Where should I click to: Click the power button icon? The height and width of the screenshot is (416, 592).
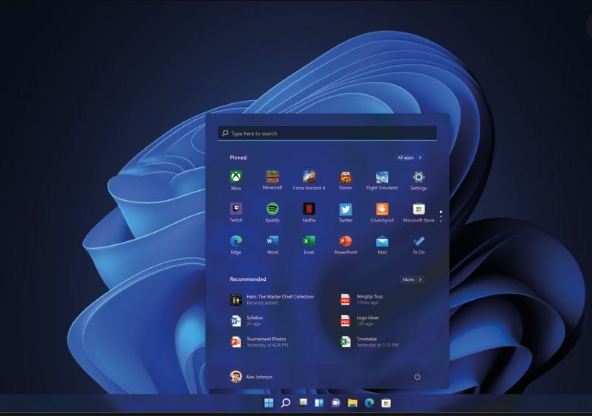417,377
